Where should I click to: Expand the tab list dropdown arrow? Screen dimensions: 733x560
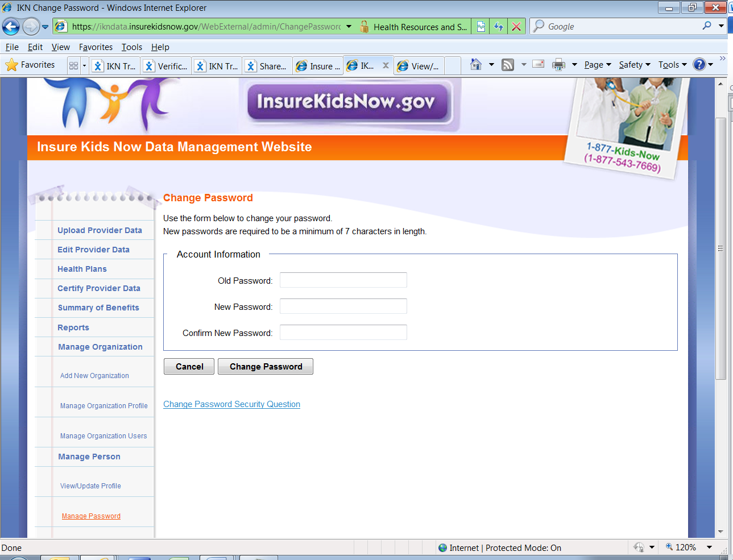[84, 65]
